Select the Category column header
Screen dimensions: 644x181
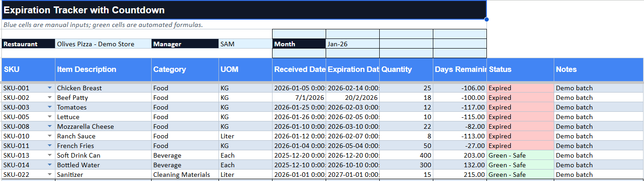(185, 70)
